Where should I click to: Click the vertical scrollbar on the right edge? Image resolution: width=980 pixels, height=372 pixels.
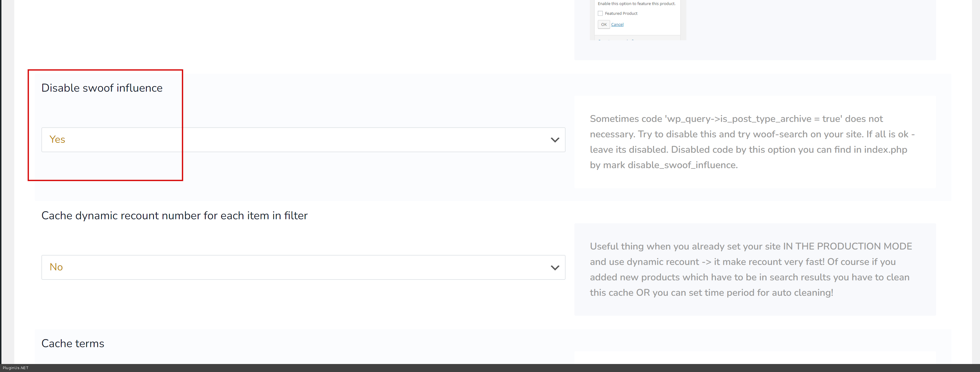(x=976, y=183)
